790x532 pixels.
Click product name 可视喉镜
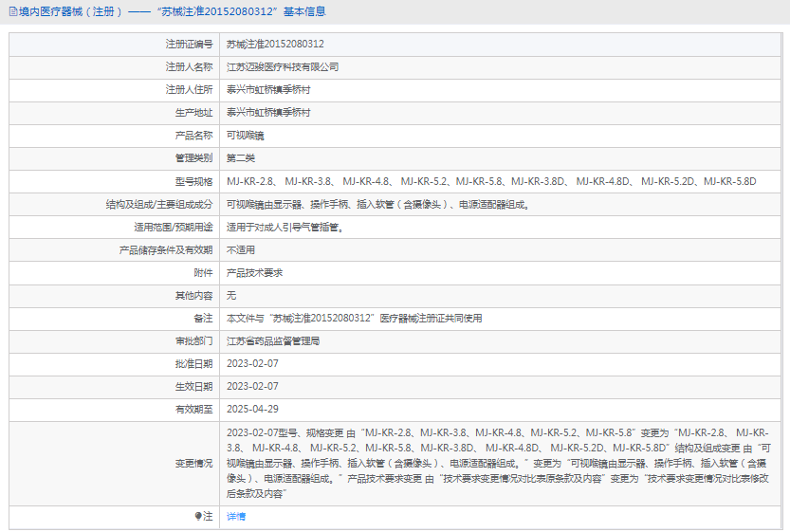(245, 136)
